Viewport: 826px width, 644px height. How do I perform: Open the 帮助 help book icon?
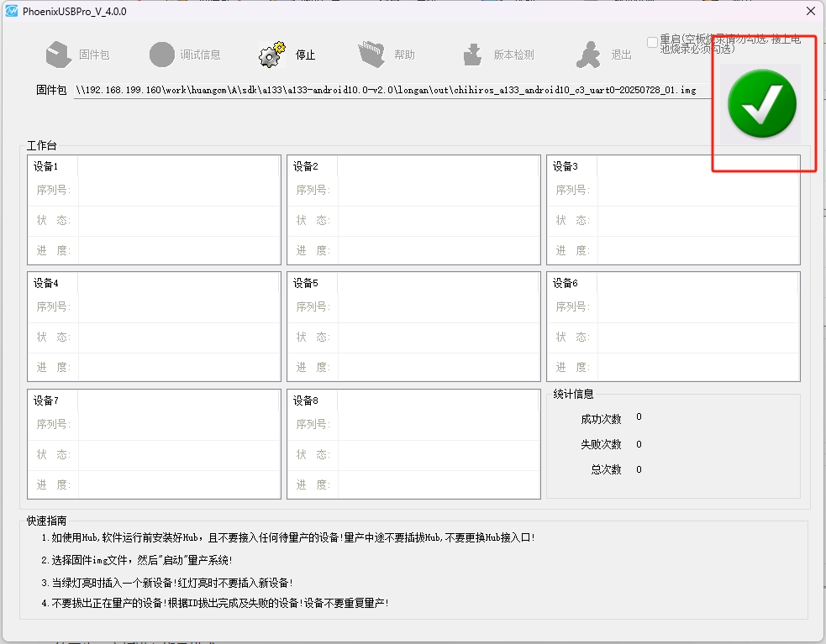(x=371, y=55)
